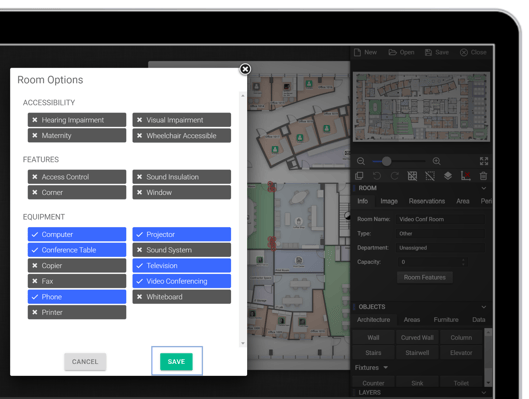Viewport: 529px width, 399px height.
Task: Open the Data objects tab
Action: (479, 320)
